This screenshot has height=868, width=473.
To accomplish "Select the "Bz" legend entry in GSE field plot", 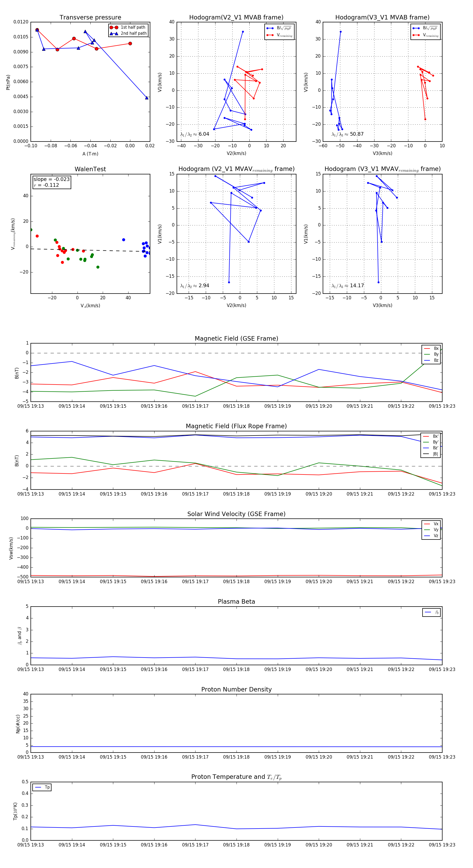I will coord(431,360).
